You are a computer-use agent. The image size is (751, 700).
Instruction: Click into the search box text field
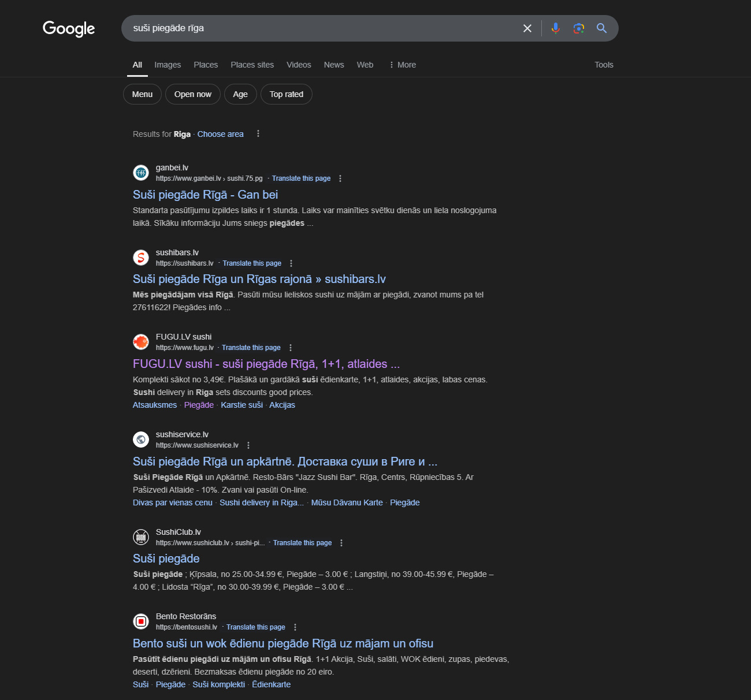point(324,28)
